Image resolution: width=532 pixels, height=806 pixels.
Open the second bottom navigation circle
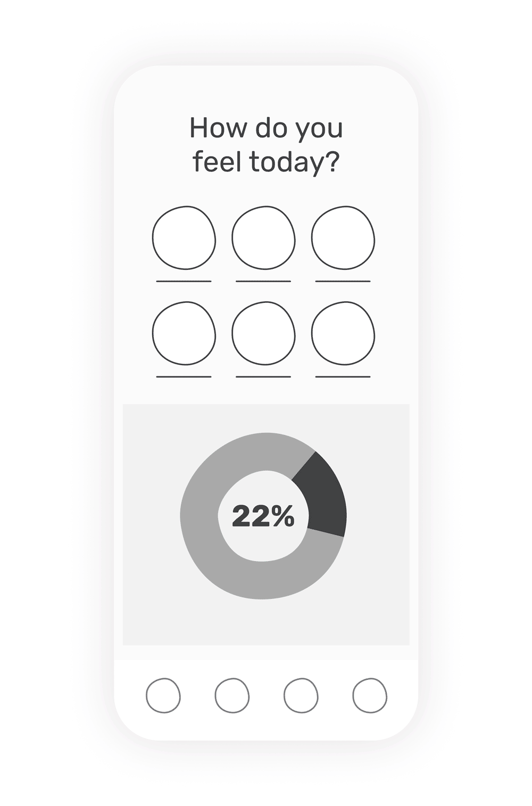pos(232,695)
